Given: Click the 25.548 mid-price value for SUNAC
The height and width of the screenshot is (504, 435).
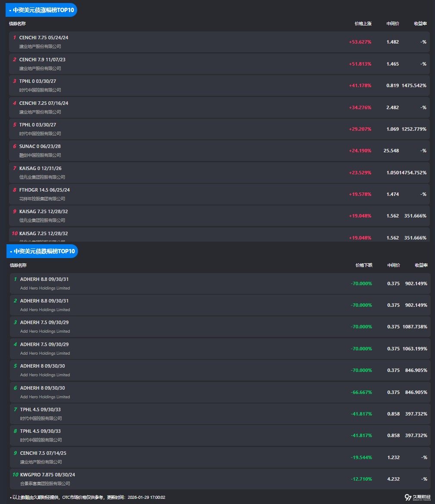Looking at the screenshot, I should point(391,151).
